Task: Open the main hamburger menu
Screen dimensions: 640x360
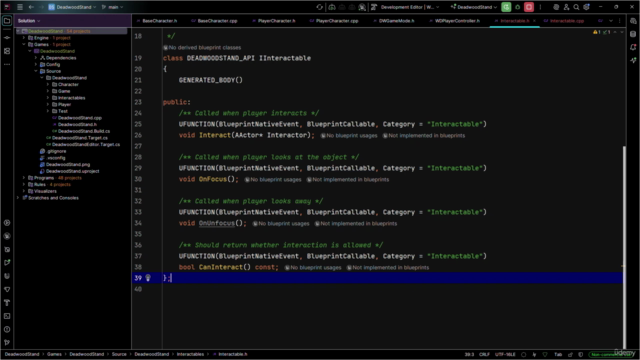Action: point(20,7)
